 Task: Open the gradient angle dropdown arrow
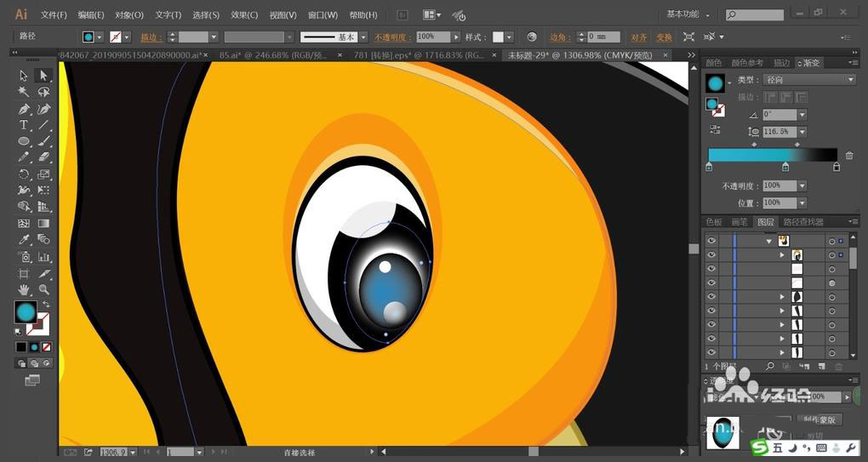(x=802, y=115)
